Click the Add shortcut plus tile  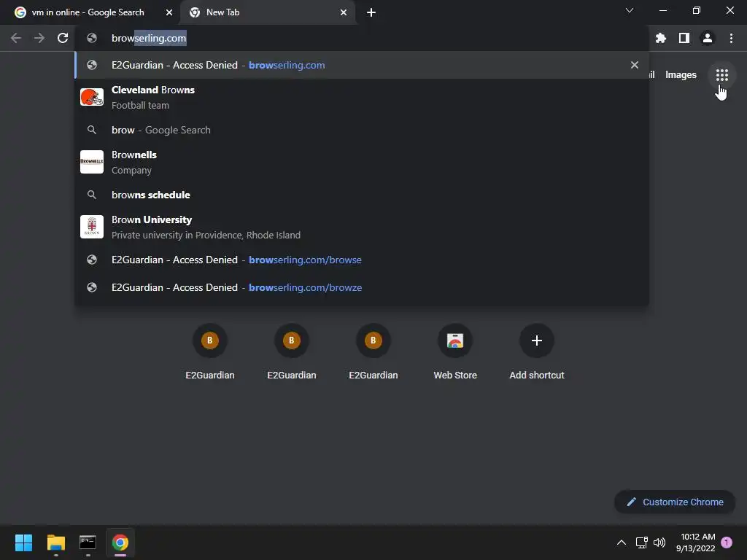click(x=536, y=351)
